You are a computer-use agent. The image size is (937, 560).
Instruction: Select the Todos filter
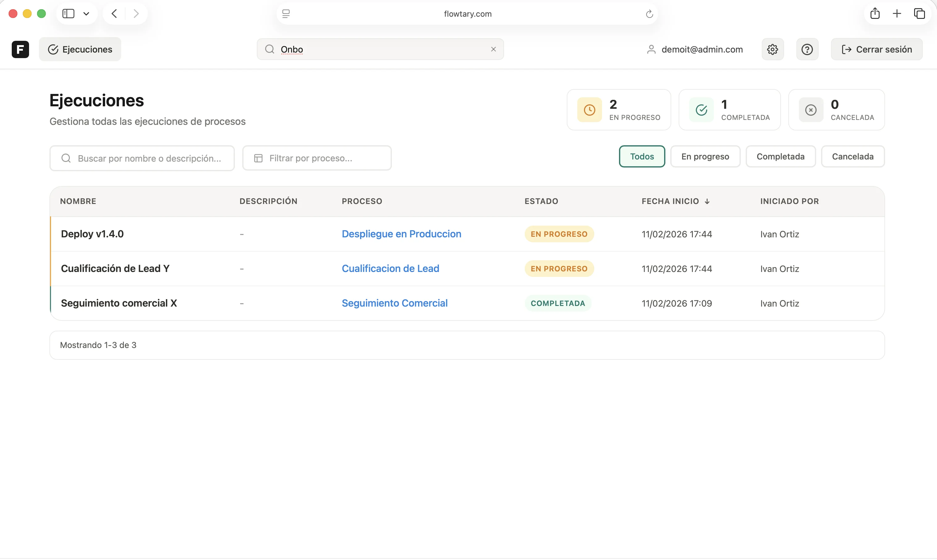click(x=642, y=157)
